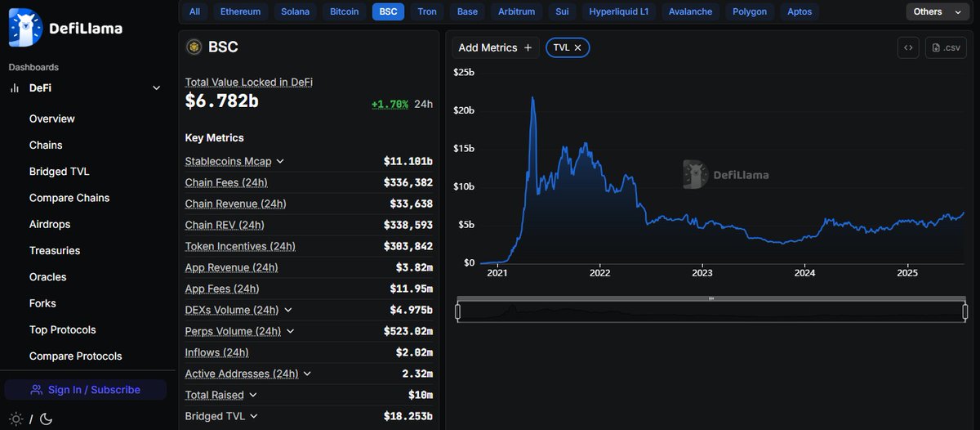This screenshot has height=430, width=980.
Task: Select the Ethereum chain tab
Action: [x=241, y=11]
